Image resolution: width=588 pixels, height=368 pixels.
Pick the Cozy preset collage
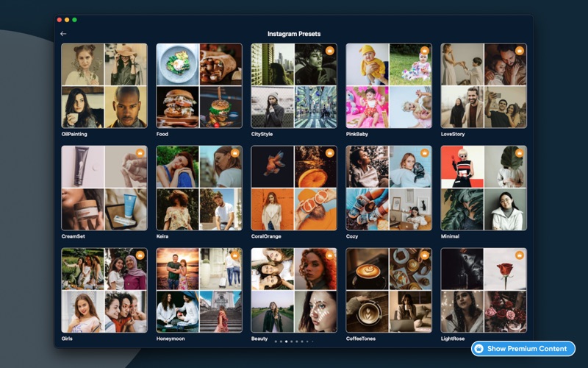pyautogui.click(x=389, y=188)
